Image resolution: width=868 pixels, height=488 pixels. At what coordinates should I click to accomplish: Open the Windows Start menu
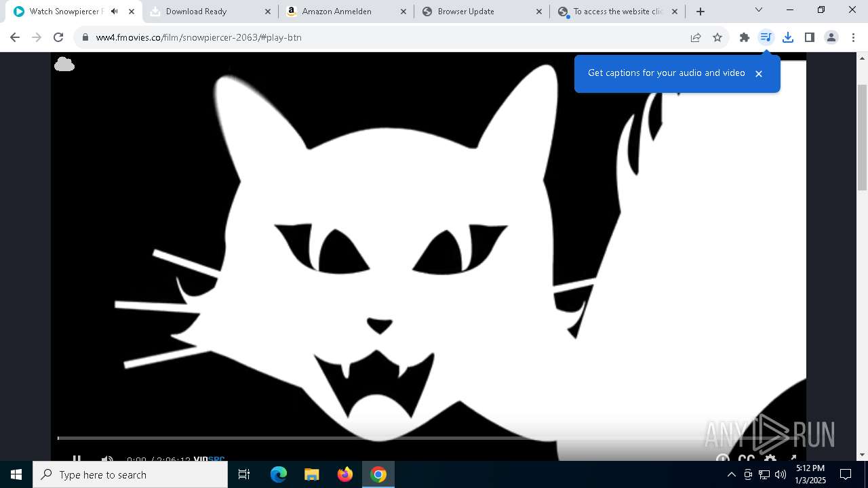click(x=16, y=474)
